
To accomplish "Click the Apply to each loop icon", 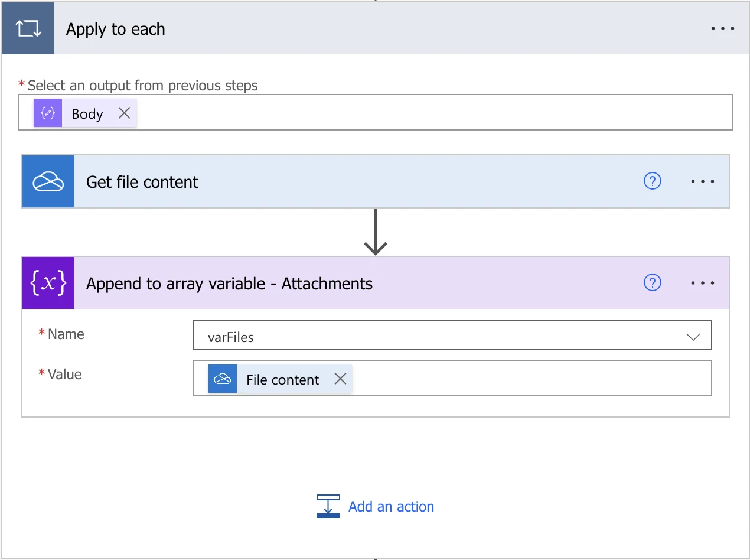I will point(28,29).
